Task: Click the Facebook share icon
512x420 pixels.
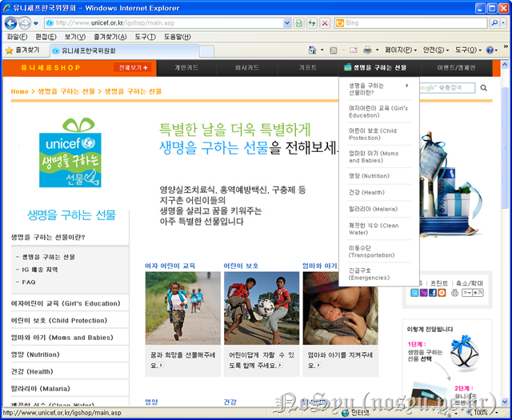Action: click(x=433, y=293)
